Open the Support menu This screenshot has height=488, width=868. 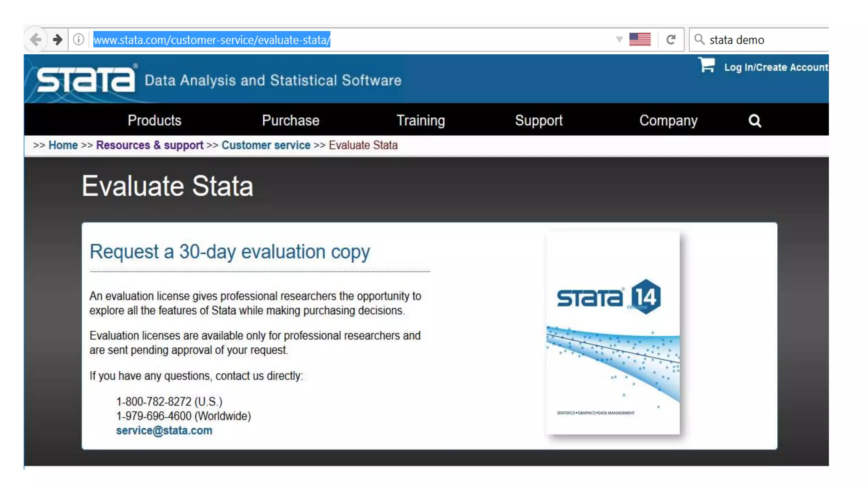(x=539, y=121)
